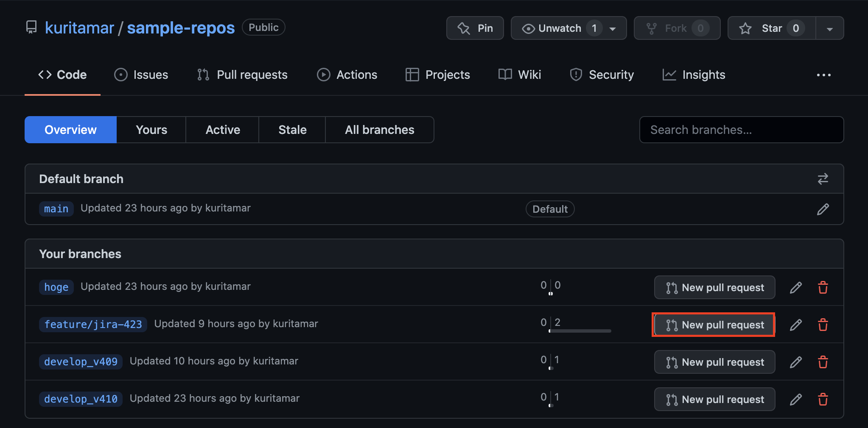Delete the hoge branch
The image size is (868, 428).
(x=823, y=287)
